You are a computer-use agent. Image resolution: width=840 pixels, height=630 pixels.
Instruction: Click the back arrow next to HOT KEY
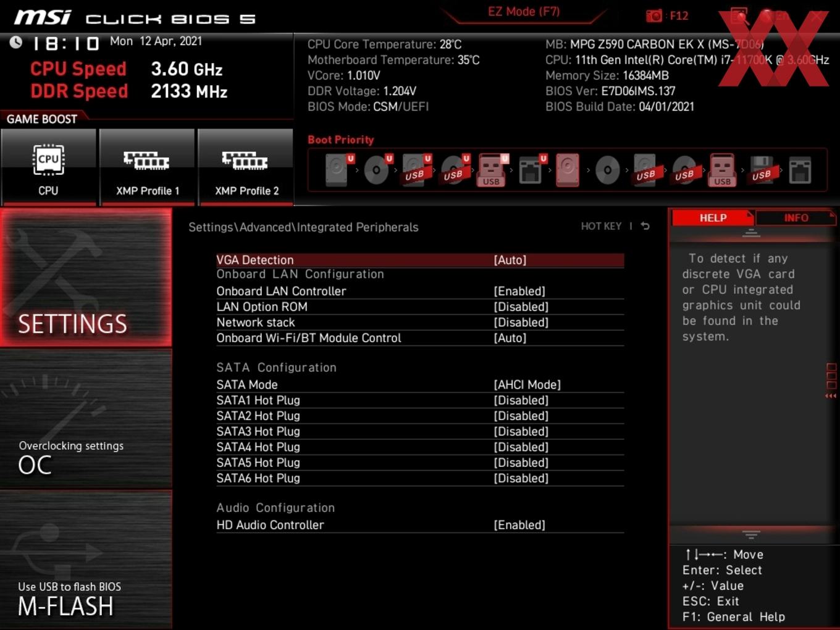point(645,226)
